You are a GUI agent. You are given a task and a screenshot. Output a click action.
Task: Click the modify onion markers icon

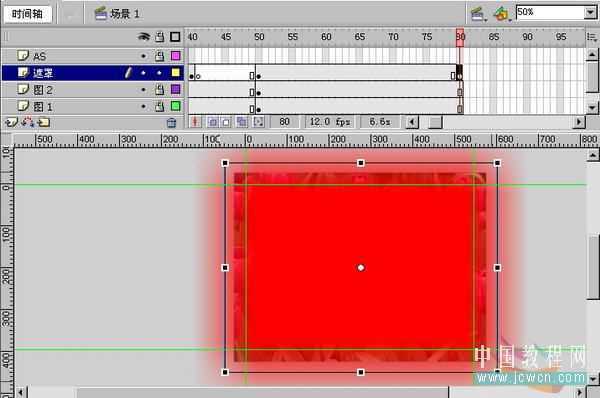coord(258,122)
